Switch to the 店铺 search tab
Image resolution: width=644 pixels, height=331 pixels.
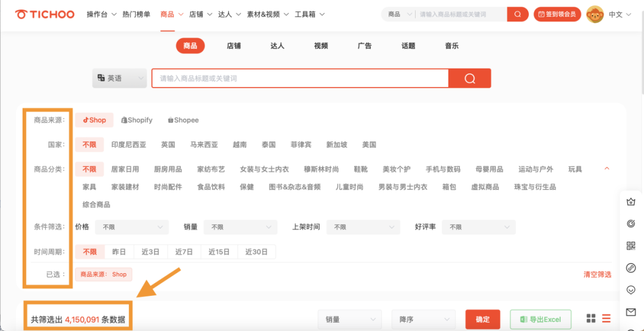pyautogui.click(x=234, y=46)
